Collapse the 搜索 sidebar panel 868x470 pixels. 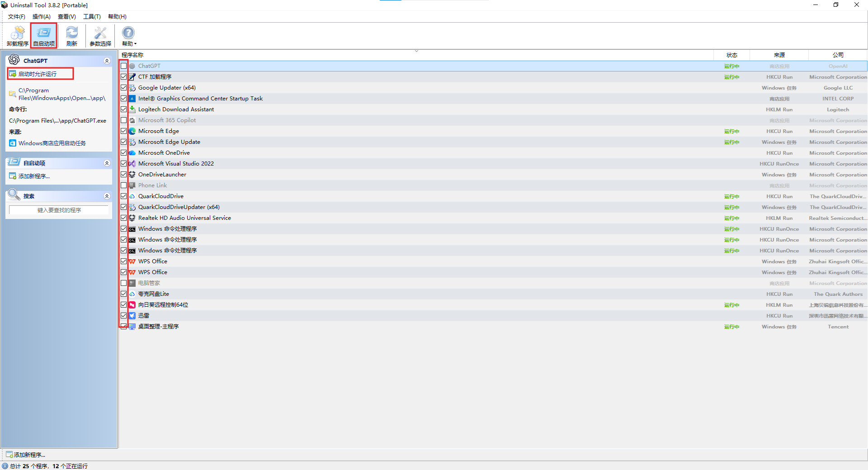pos(107,196)
